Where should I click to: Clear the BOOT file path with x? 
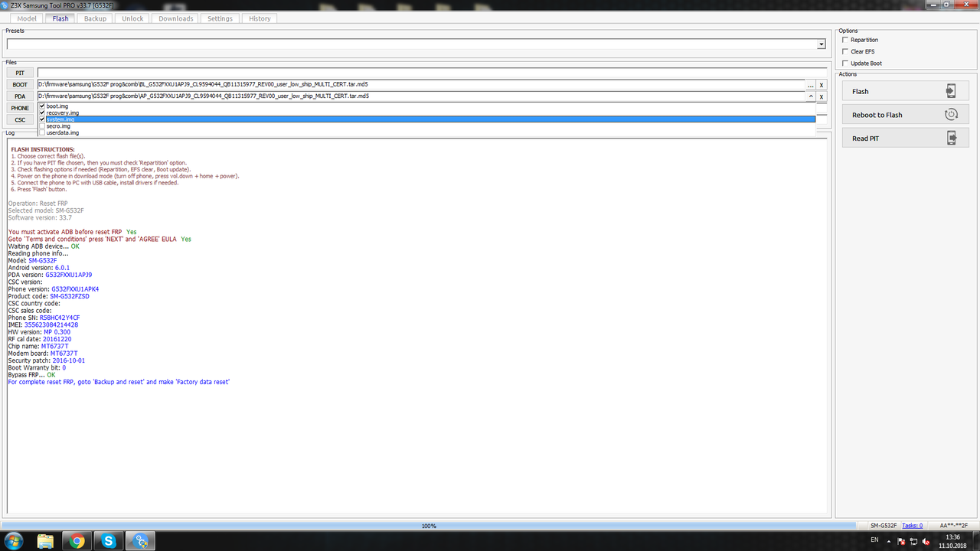tap(822, 85)
